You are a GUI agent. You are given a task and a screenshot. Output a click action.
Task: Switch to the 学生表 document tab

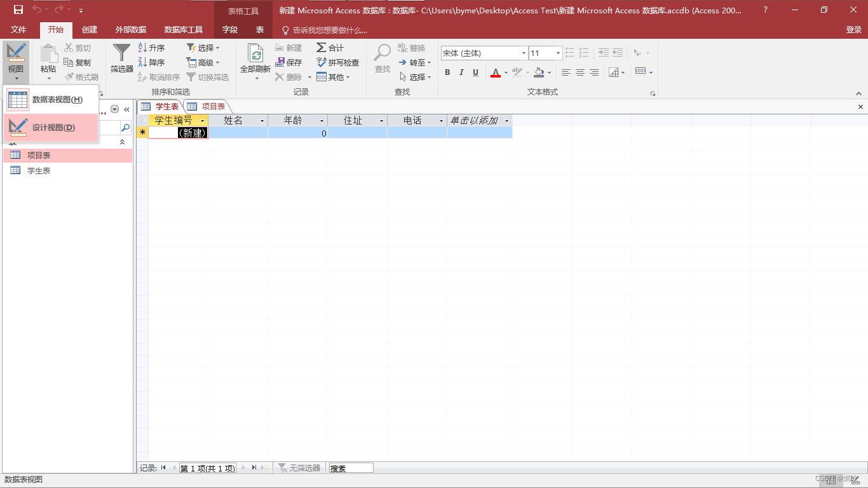(160, 106)
